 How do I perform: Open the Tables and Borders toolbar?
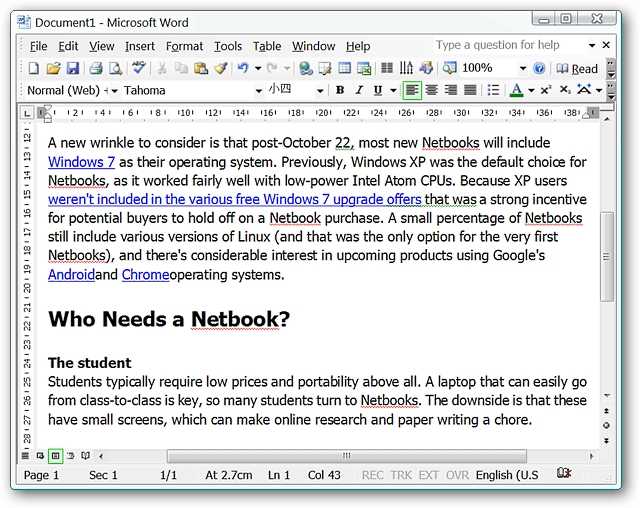325,68
